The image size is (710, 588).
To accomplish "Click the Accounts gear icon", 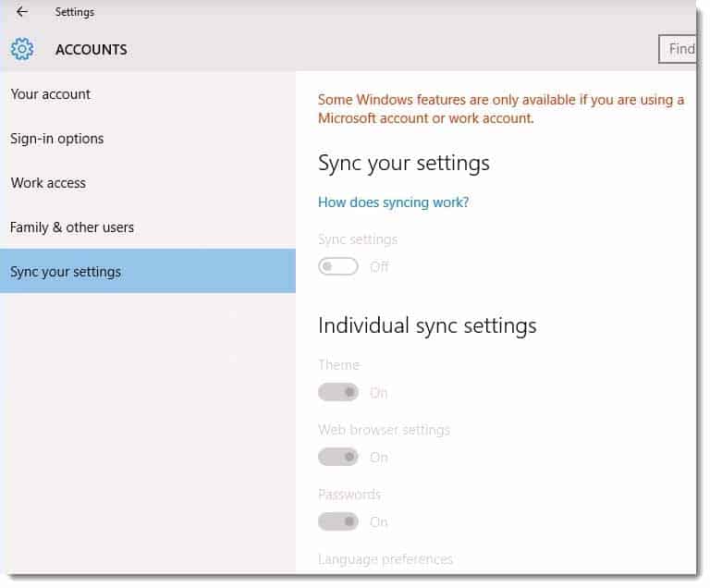I will (22, 49).
